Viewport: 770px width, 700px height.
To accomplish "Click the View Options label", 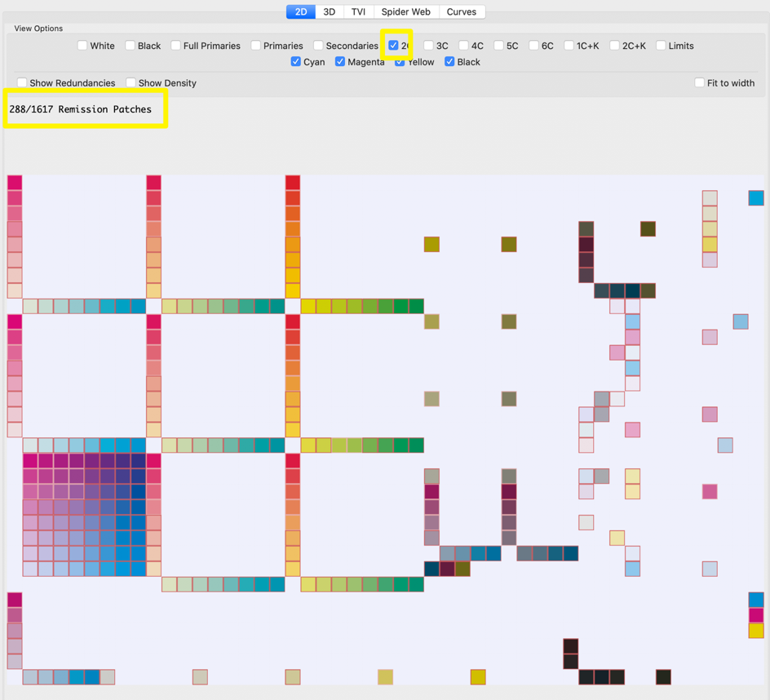I will click(38, 29).
